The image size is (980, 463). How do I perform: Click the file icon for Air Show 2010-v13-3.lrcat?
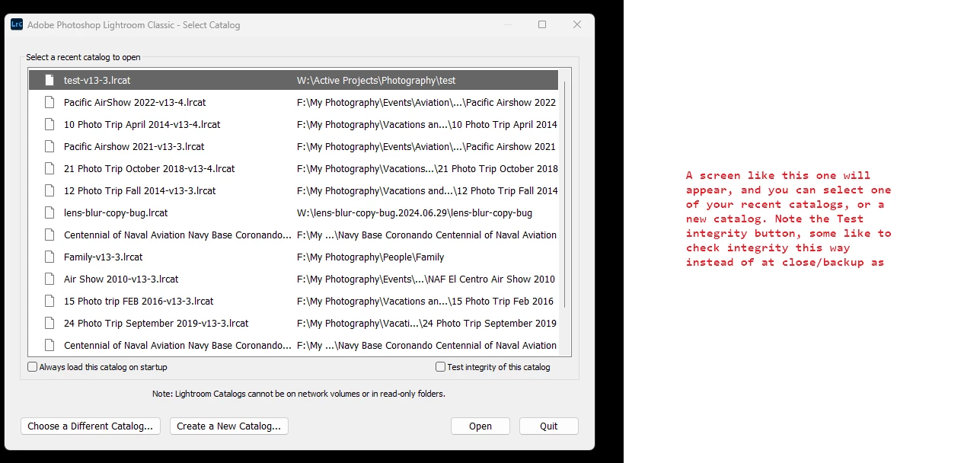click(x=49, y=279)
